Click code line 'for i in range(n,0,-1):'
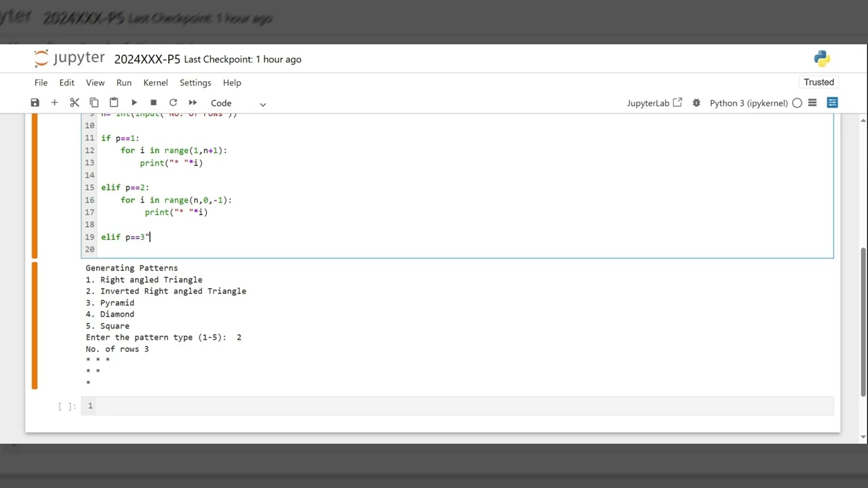Screen dimensions: 868x488 point(176,200)
